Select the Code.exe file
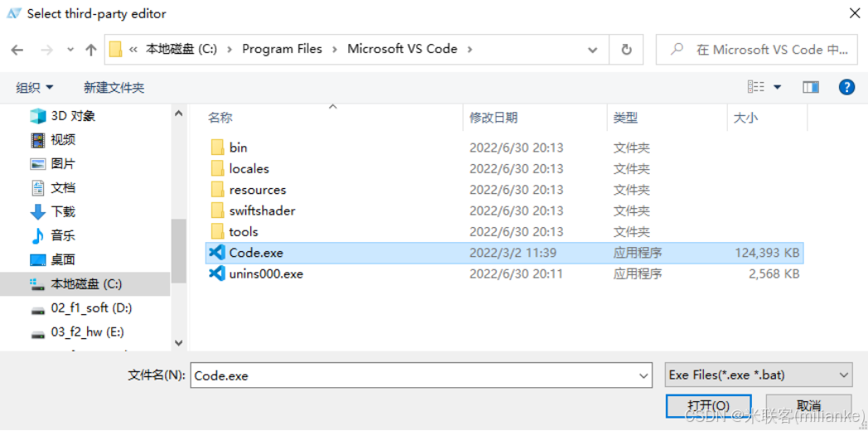 tap(504, 253)
